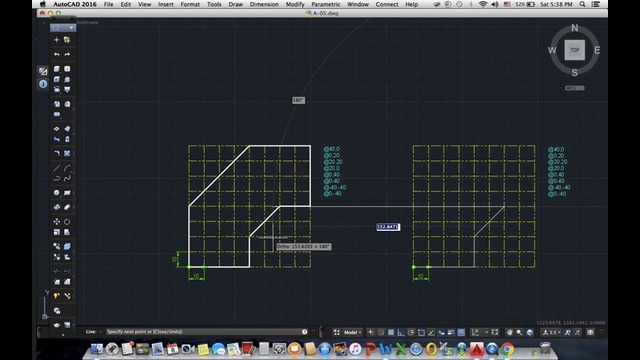Click the Trash in the Dock

(545, 349)
